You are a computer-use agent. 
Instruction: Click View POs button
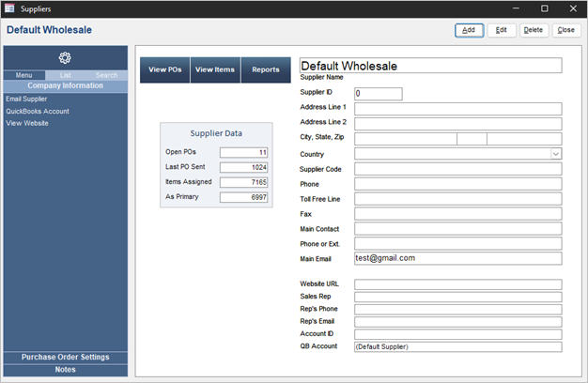pyautogui.click(x=164, y=70)
